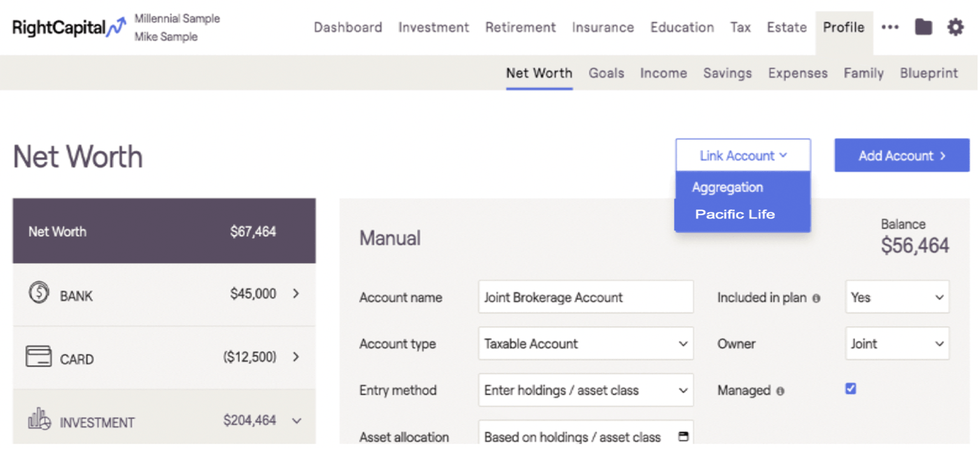
Task: Open the Account type dropdown
Action: point(585,344)
